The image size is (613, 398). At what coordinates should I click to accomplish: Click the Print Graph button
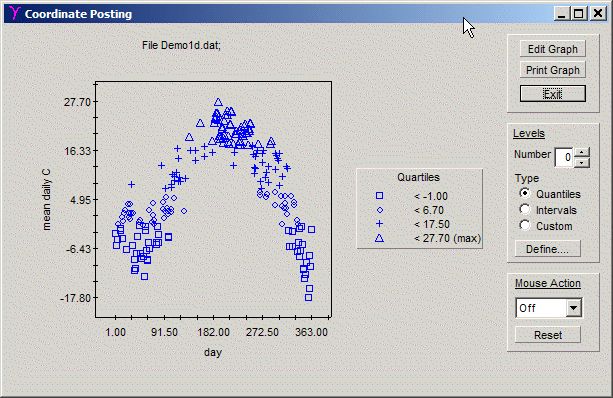coord(552,70)
